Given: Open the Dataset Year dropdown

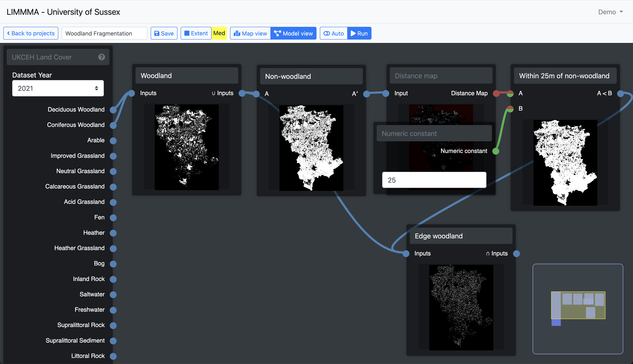Looking at the screenshot, I should [58, 88].
